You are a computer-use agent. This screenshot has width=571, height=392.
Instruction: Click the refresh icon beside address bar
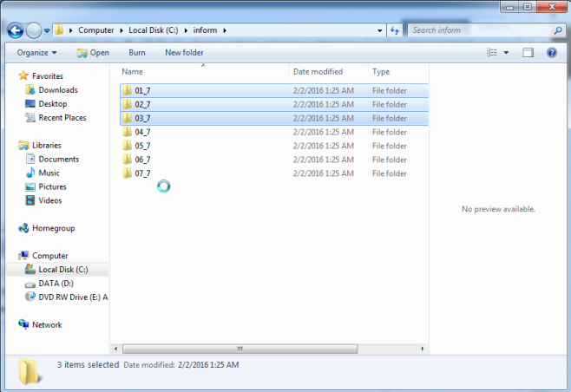point(395,30)
